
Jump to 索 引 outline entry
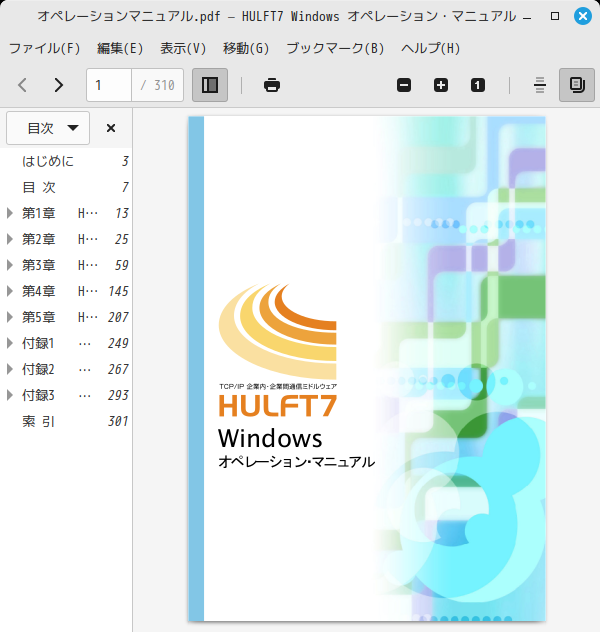click(x=38, y=421)
